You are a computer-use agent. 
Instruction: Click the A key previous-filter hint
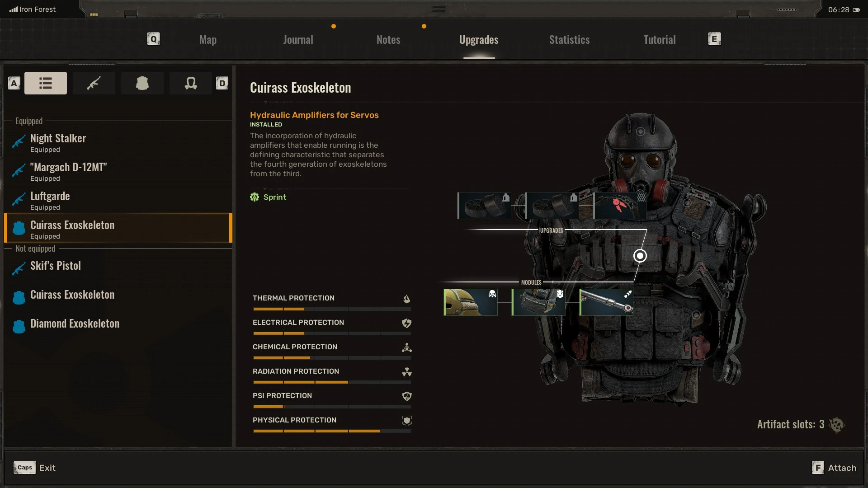(x=14, y=83)
